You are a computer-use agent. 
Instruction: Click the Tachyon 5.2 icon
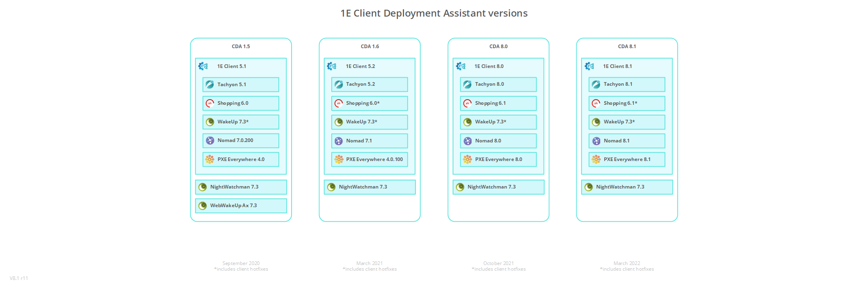(x=339, y=84)
